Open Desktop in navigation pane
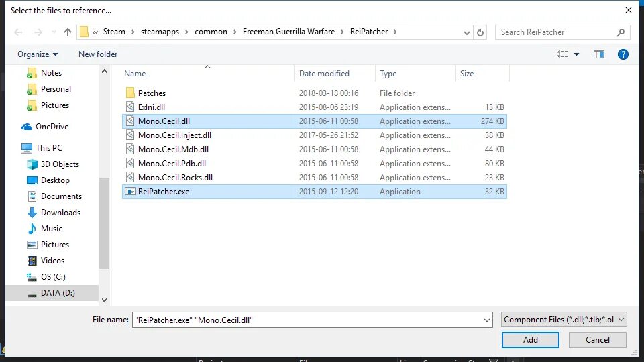 55,180
